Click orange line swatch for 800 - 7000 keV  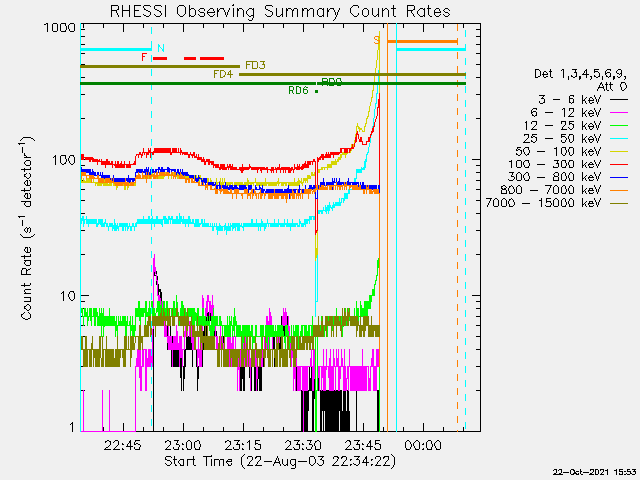[x=619, y=190]
